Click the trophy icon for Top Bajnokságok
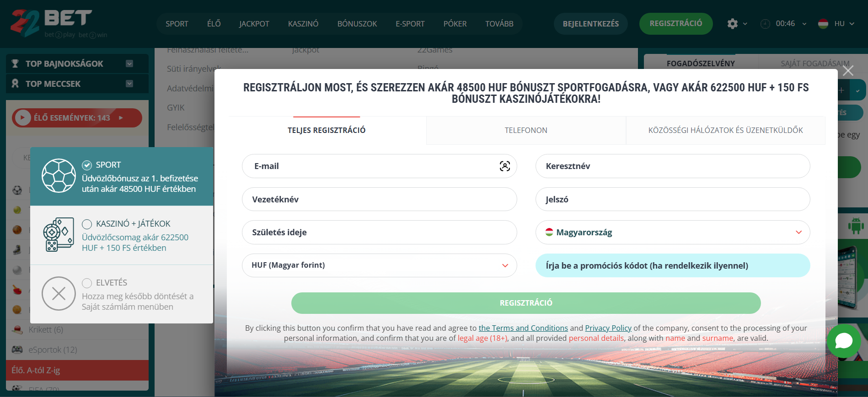 [x=15, y=64]
